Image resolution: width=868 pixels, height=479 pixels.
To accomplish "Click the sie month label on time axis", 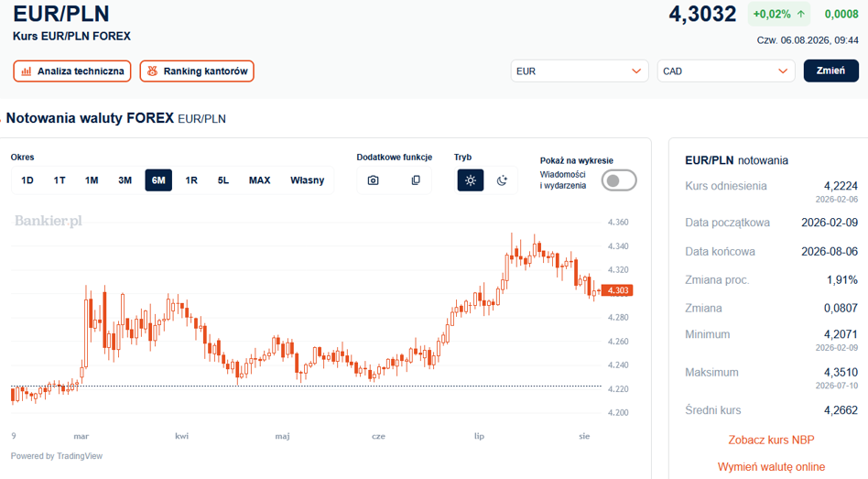I will 584,436.
